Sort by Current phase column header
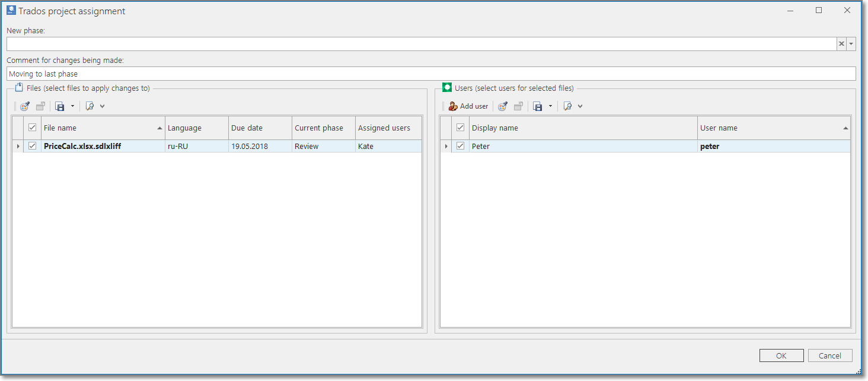This screenshot has width=868, height=381. (x=323, y=128)
